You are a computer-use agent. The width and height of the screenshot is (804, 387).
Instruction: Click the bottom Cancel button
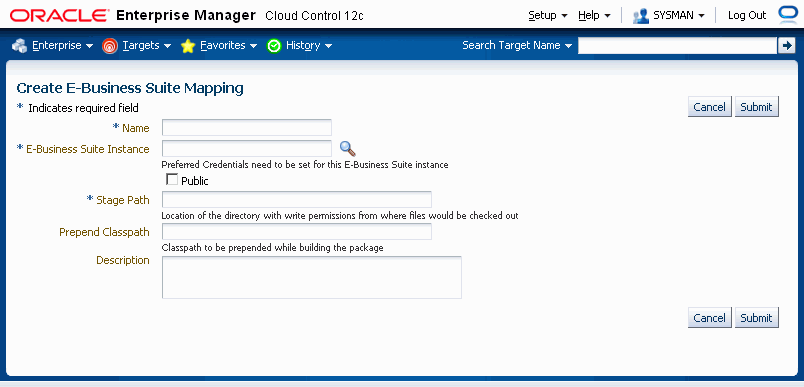(x=710, y=318)
